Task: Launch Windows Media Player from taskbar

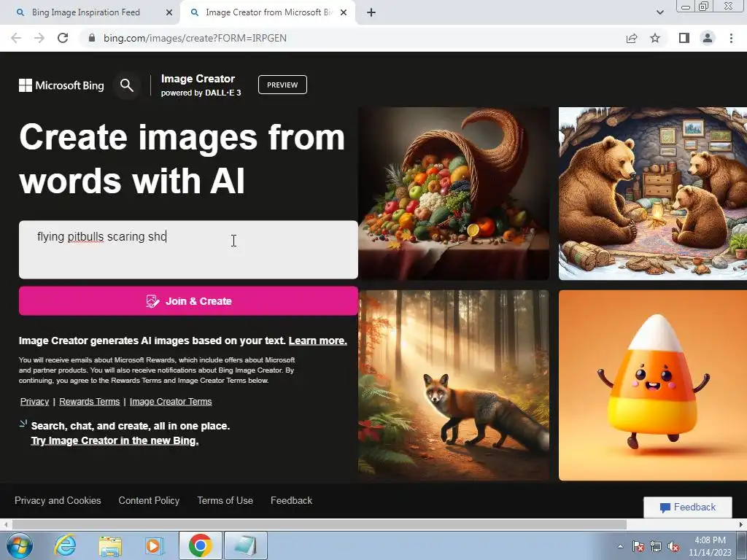Action: coord(154,545)
